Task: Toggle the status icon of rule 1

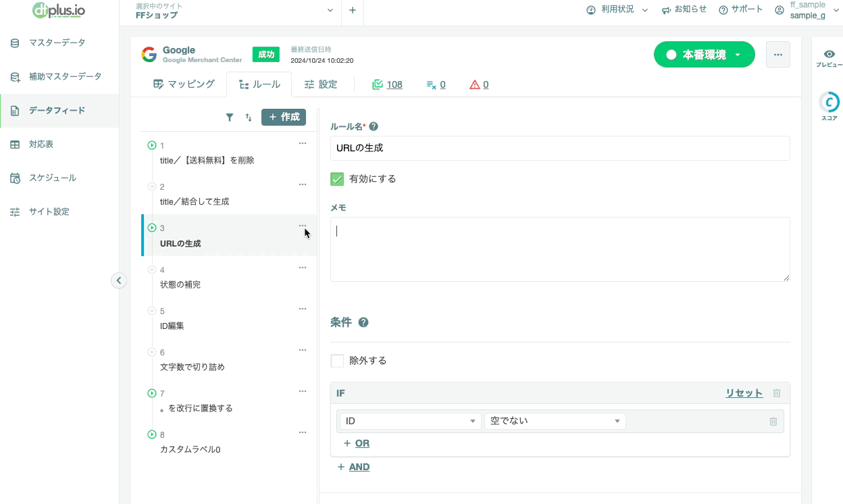Action: pos(151,145)
